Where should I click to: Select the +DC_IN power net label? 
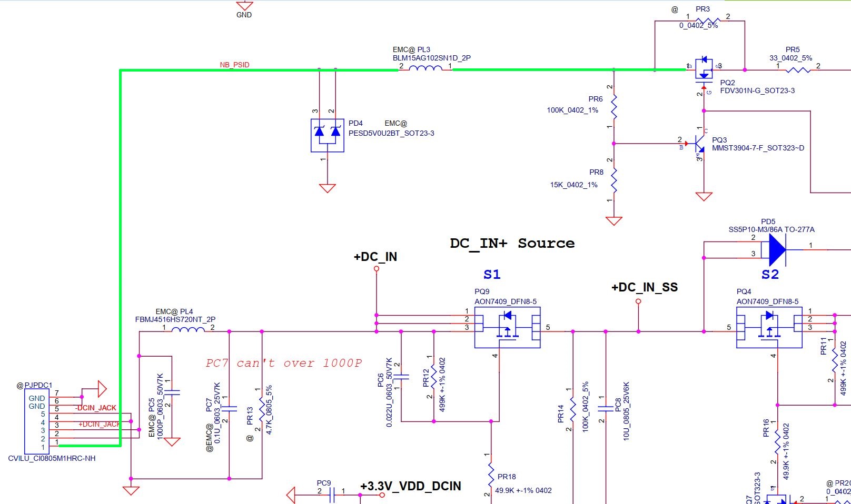(375, 257)
